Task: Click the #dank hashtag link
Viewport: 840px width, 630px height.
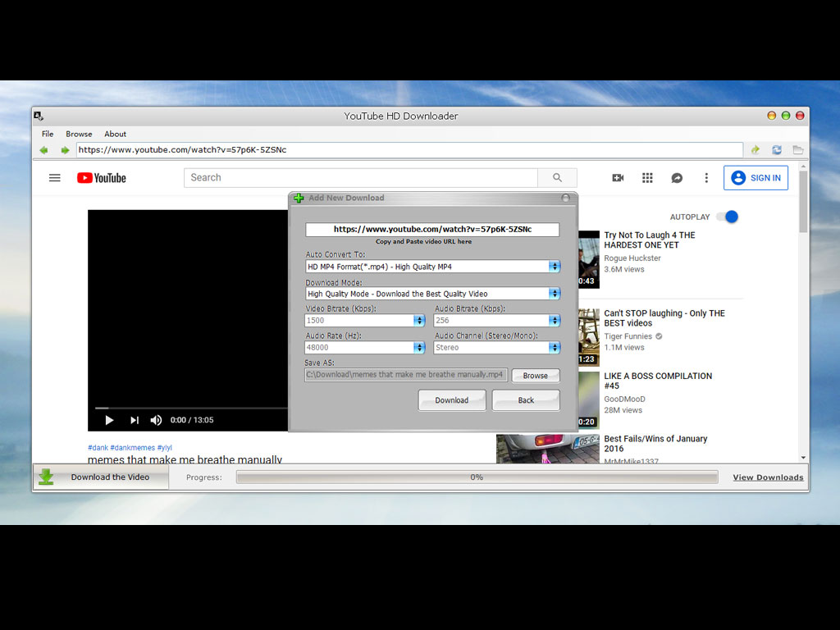Action: 98,447
